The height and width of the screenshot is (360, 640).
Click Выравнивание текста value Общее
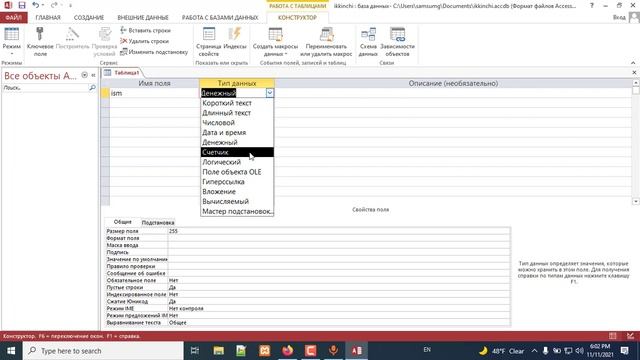pyautogui.click(x=339, y=322)
